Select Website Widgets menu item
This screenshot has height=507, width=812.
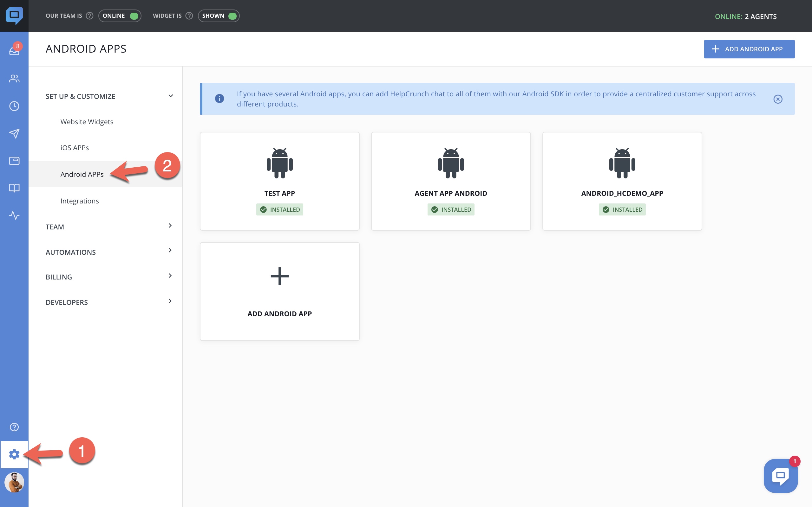tap(87, 122)
